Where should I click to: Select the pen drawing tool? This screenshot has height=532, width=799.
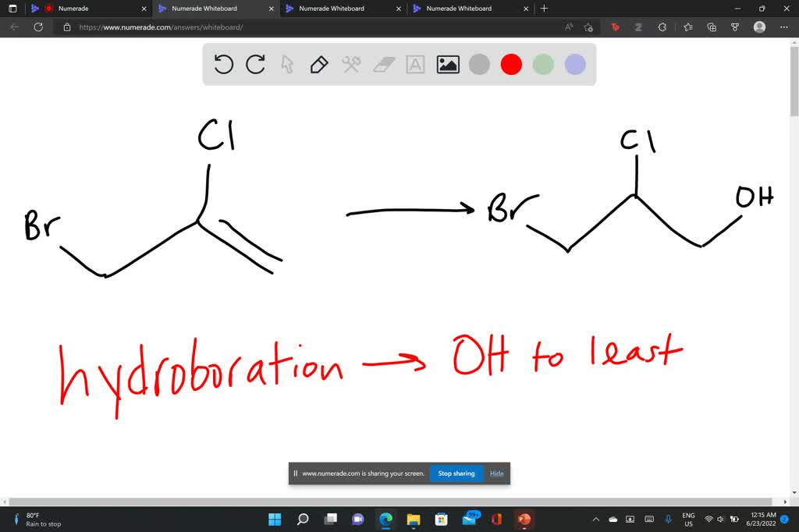[x=319, y=65]
